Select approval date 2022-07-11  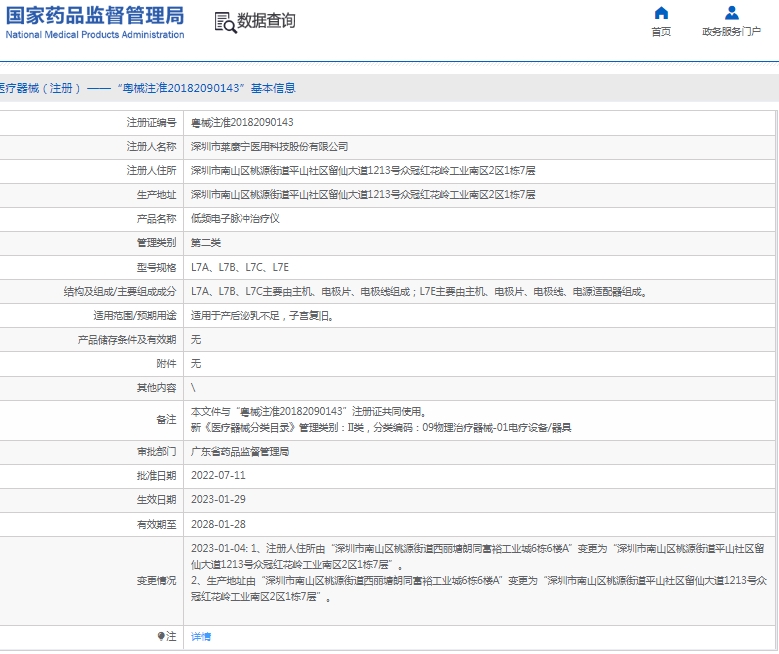(x=218, y=475)
